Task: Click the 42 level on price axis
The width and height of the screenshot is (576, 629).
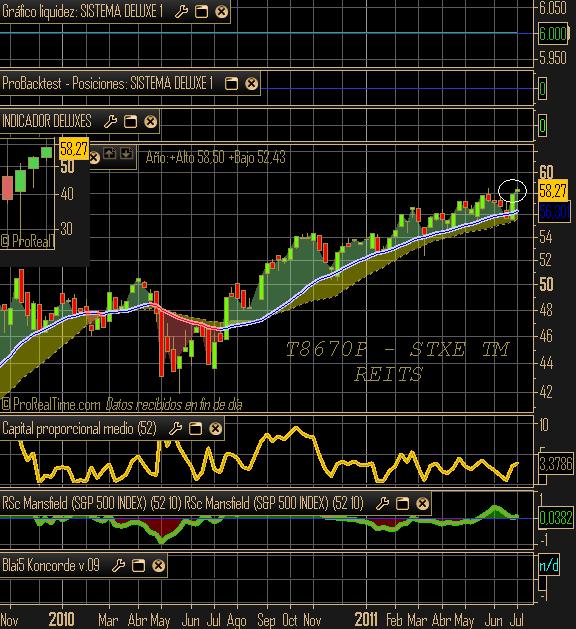Action: tap(546, 392)
